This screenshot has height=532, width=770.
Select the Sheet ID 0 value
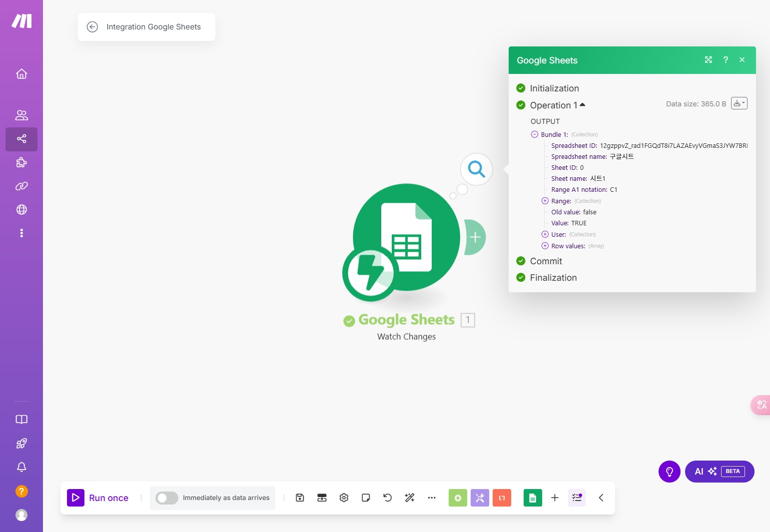(x=582, y=168)
